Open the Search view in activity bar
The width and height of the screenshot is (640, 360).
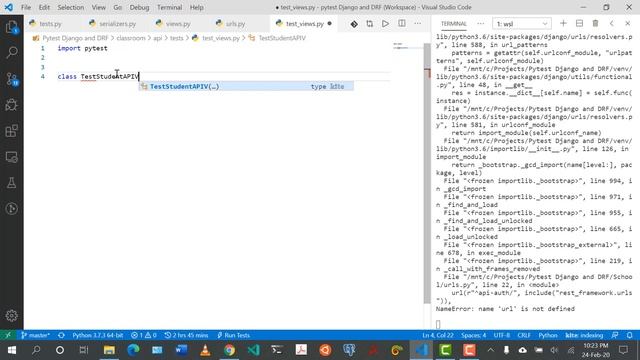[x=11, y=52]
